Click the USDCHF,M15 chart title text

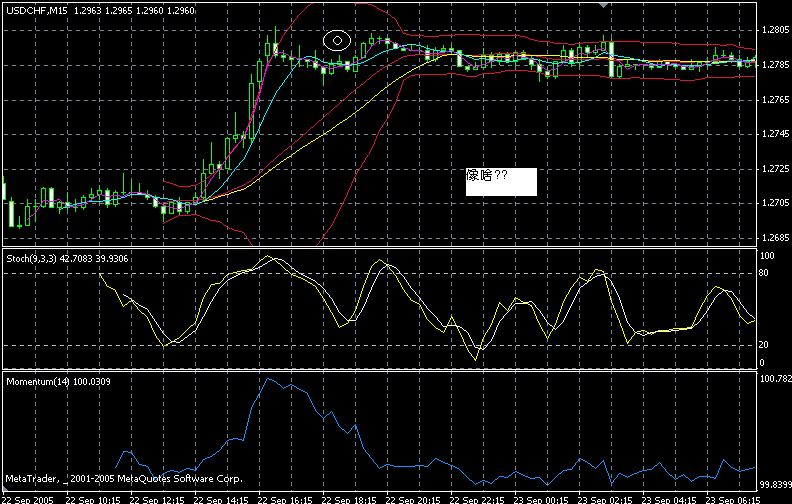[x=37, y=10]
